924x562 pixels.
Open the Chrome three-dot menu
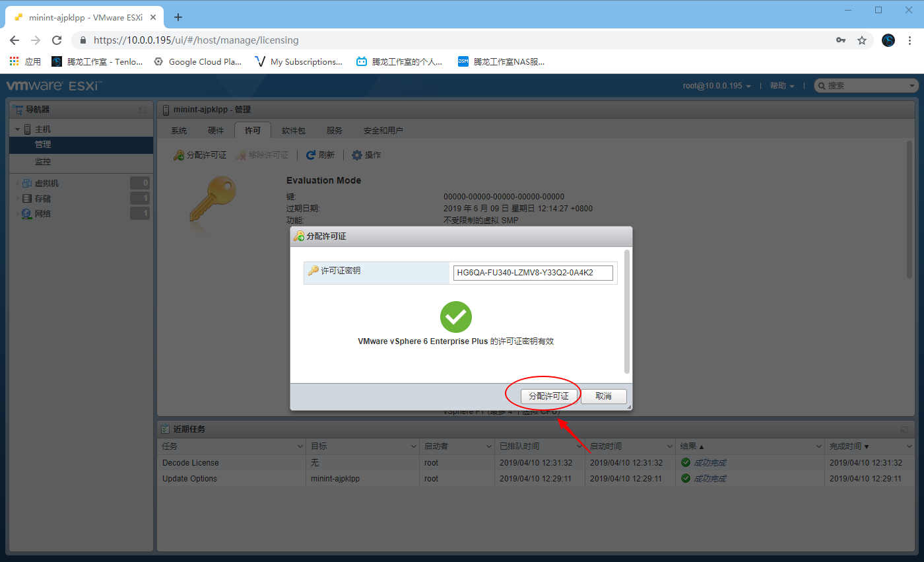911,40
